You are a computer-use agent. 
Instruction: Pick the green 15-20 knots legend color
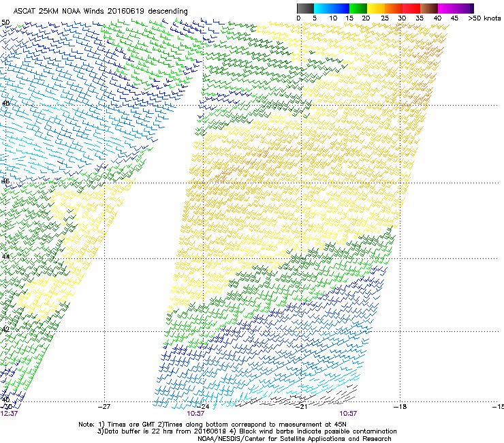pos(358,8)
